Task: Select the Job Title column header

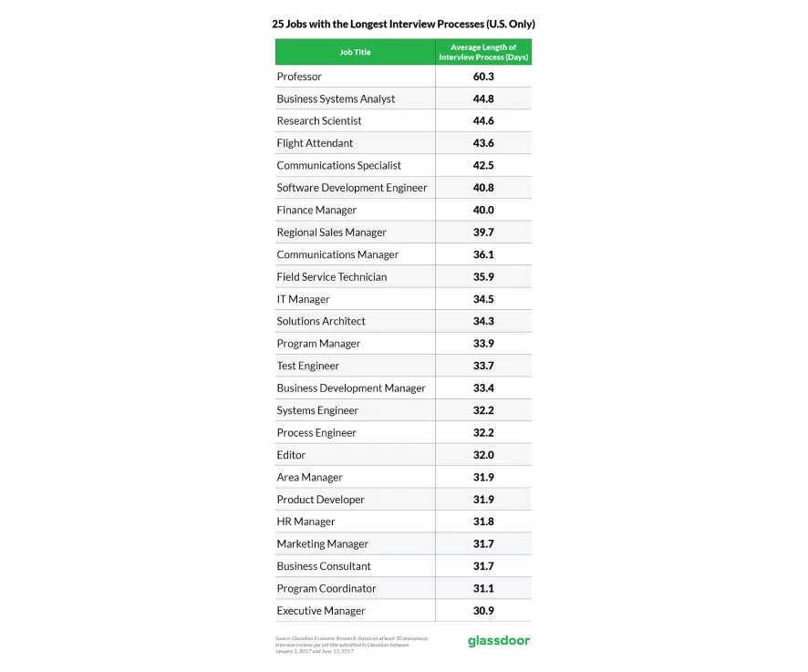Action: [x=355, y=52]
